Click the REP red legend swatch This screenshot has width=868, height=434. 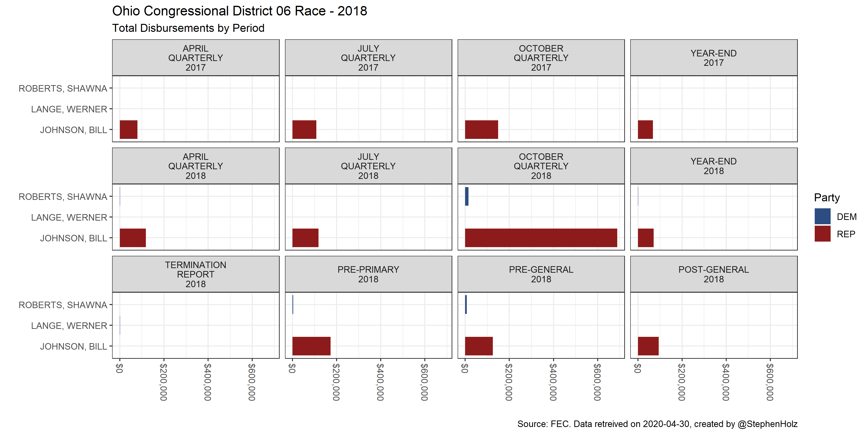coord(822,234)
